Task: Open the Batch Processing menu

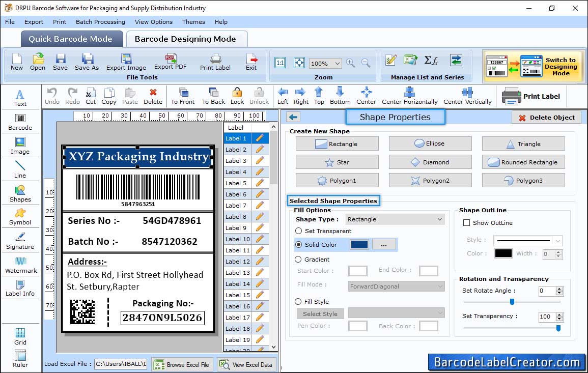Action: click(100, 22)
